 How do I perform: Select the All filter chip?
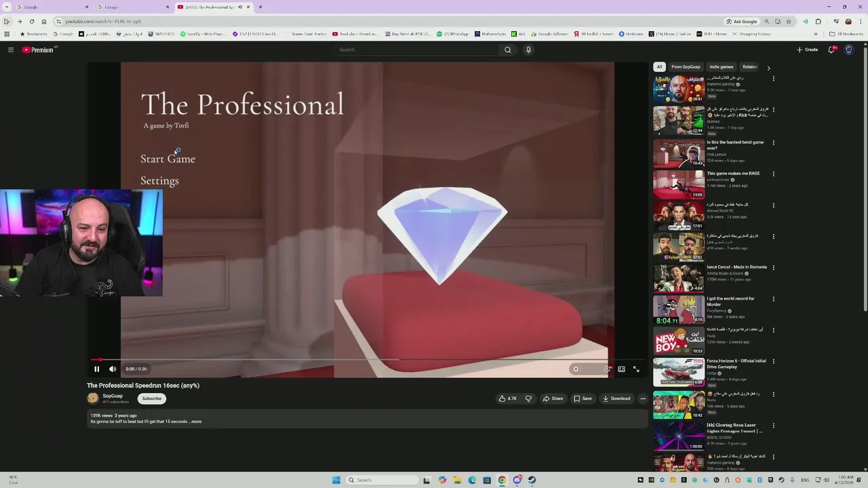click(x=659, y=67)
